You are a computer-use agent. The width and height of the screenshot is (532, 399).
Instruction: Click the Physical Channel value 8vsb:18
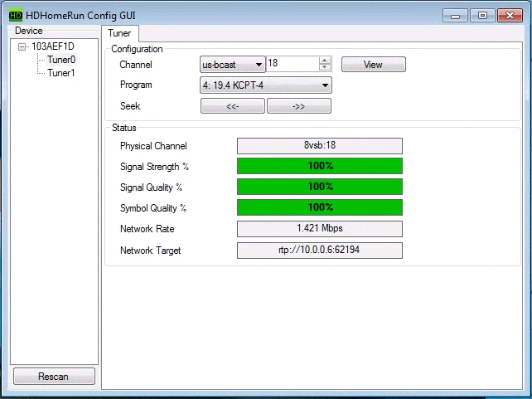[x=320, y=146]
